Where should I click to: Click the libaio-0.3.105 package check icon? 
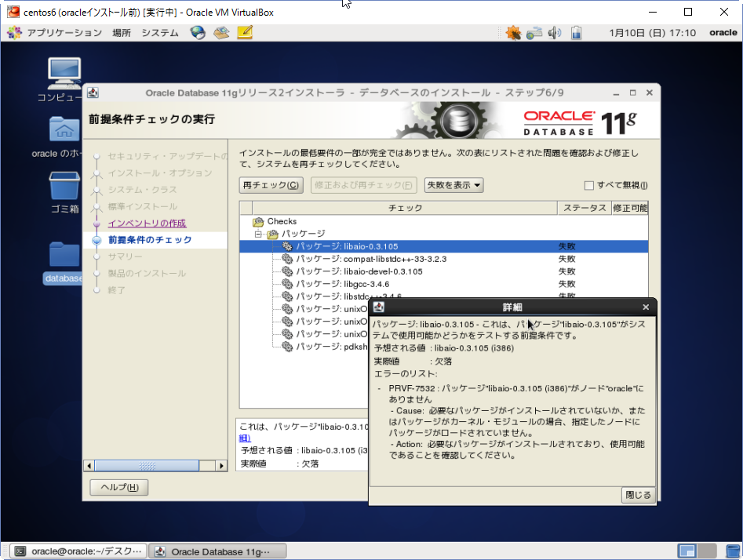(x=288, y=245)
